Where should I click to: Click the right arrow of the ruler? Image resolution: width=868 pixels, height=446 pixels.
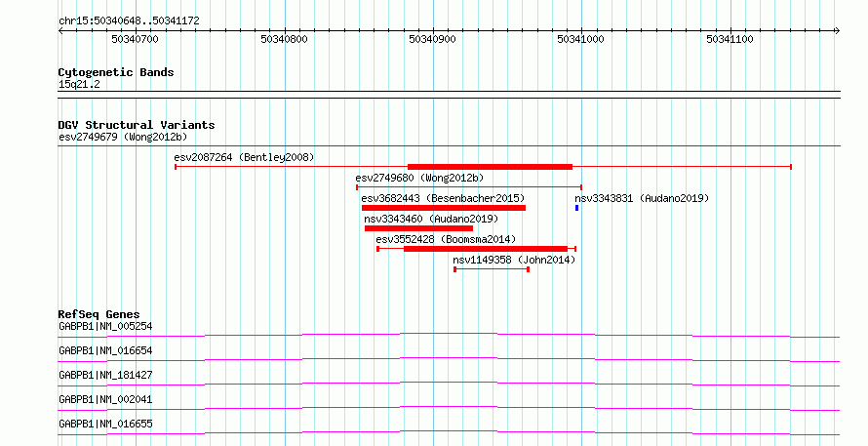pos(838,31)
